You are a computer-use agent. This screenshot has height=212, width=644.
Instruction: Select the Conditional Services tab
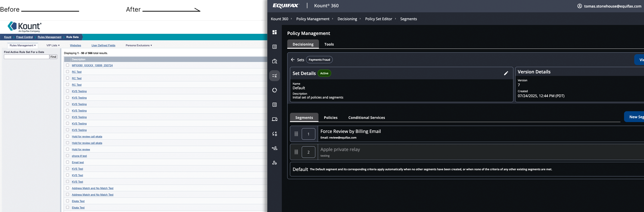tap(367, 117)
